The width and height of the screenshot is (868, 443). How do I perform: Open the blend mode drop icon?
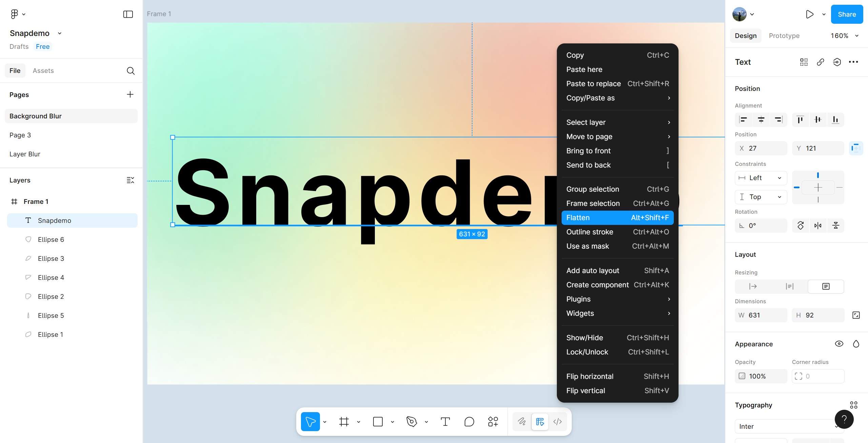[x=856, y=344]
